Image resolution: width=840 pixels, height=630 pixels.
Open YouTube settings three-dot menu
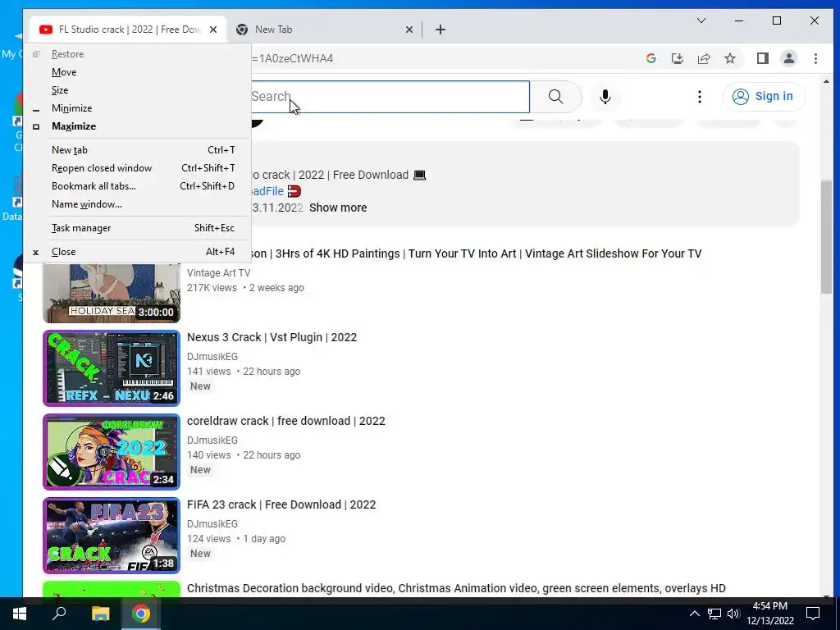699,97
